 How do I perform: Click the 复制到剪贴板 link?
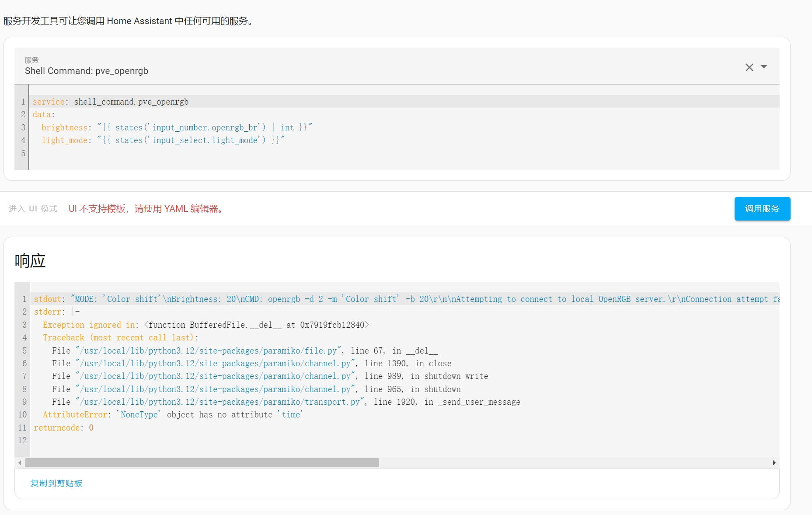tap(56, 483)
